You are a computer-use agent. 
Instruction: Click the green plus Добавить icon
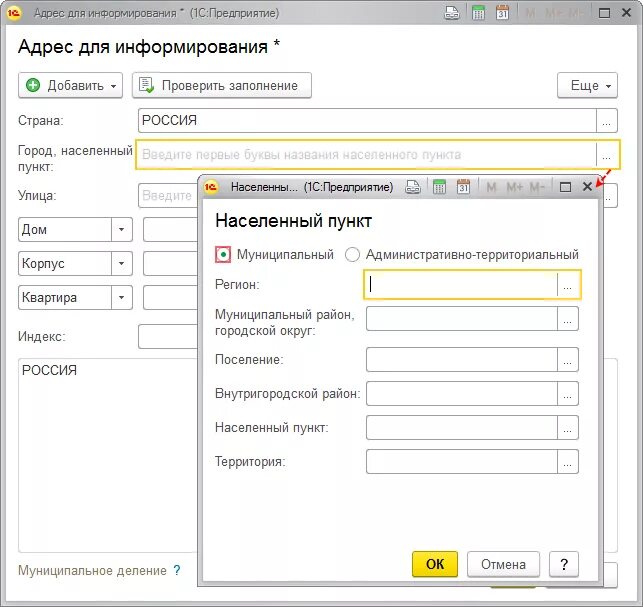pos(33,85)
